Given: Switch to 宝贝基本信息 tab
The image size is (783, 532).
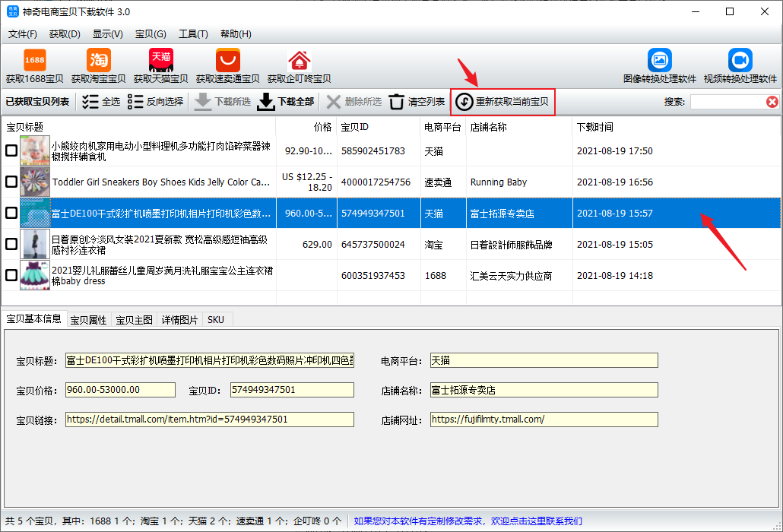Looking at the screenshot, I should pyautogui.click(x=34, y=319).
